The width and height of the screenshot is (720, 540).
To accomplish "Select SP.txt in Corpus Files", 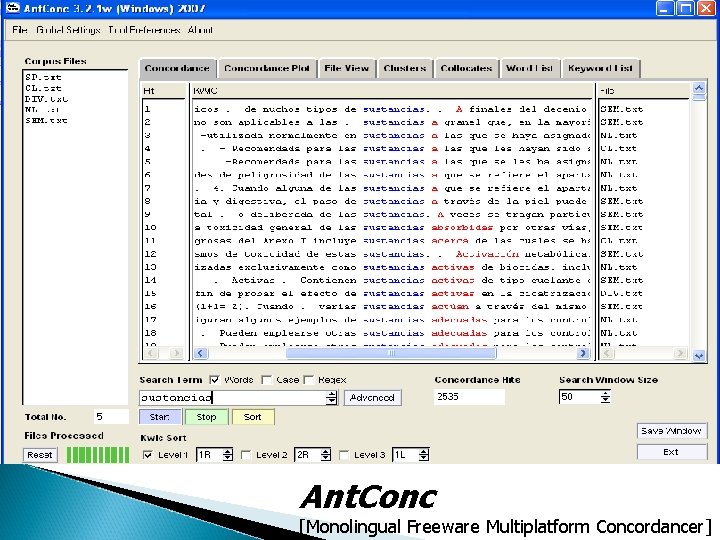I will tap(43, 77).
